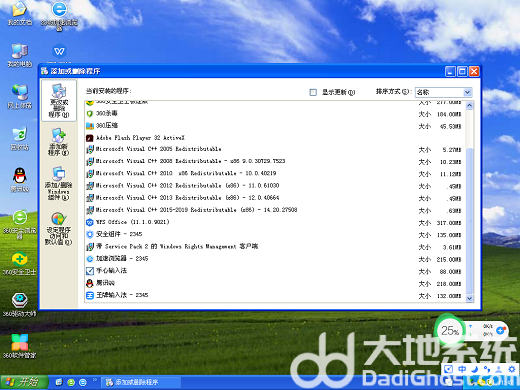Click the scrollbar up arrow in program list
The image size is (520, 390).
pos(469,106)
